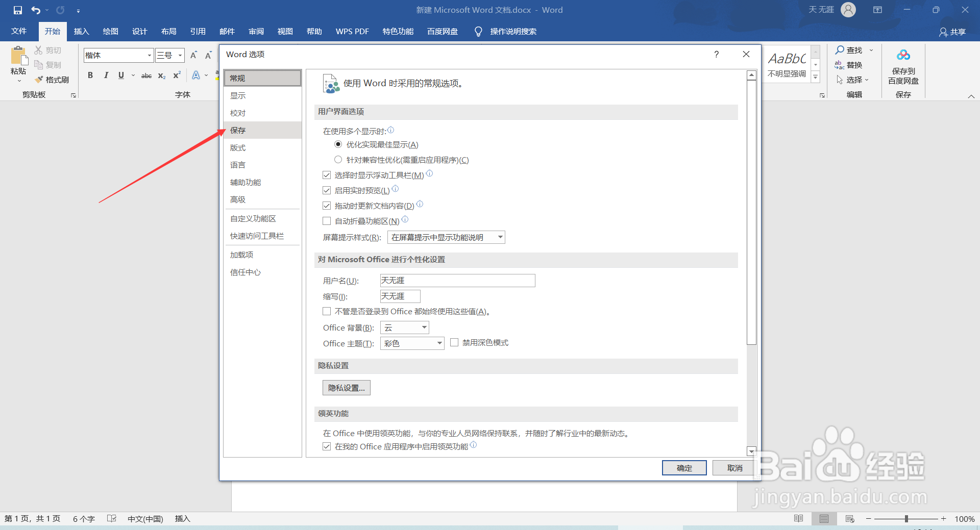The width and height of the screenshot is (980, 530).
Task: Open the File tab
Action: 19,32
